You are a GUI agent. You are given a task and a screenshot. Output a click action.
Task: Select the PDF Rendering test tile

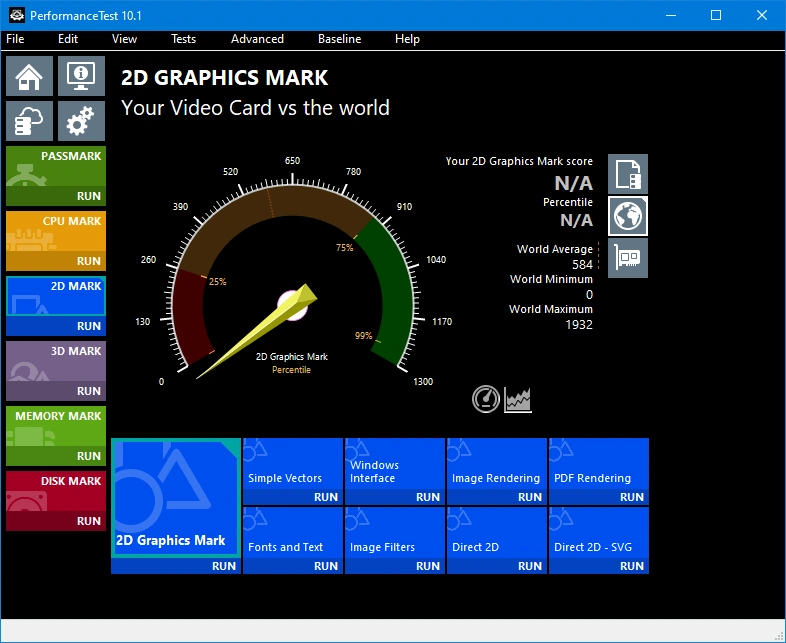(x=599, y=464)
